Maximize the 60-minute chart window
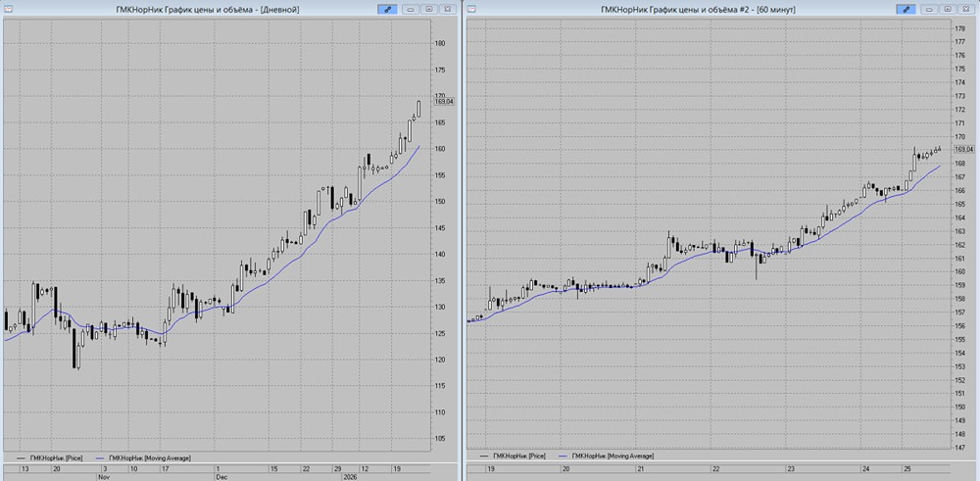This screenshot has height=481, width=980. (x=948, y=10)
